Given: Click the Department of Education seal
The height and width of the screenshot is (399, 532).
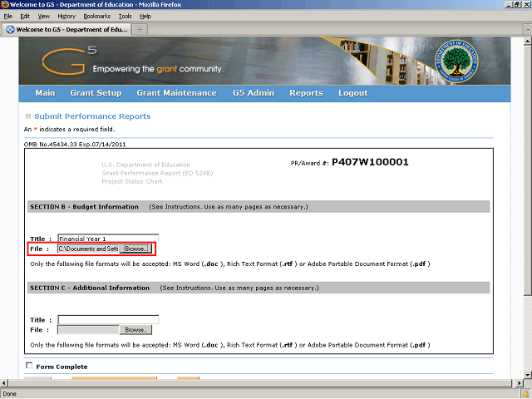Looking at the screenshot, I should pos(456,61).
